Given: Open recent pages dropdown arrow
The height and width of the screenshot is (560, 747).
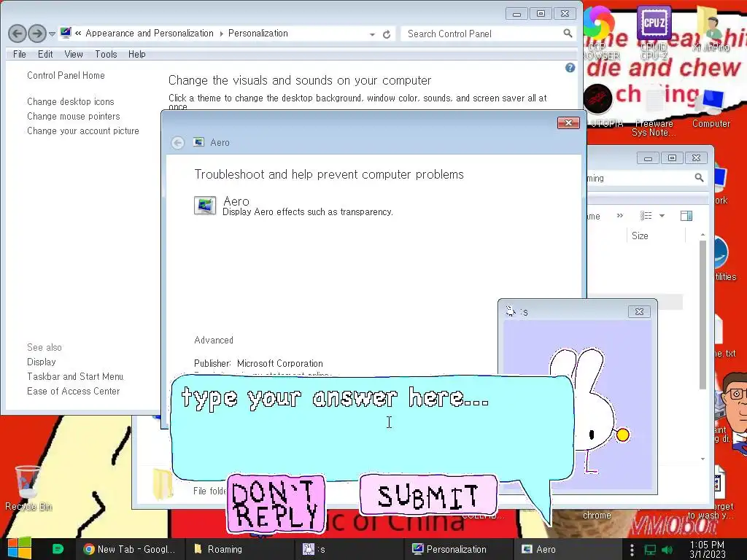Looking at the screenshot, I should pyautogui.click(x=52, y=34).
